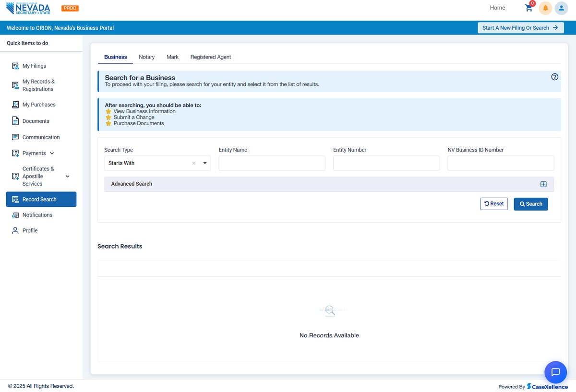Click the My Purchases sidebar icon
The height and width of the screenshot is (392, 576).
[15, 105]
